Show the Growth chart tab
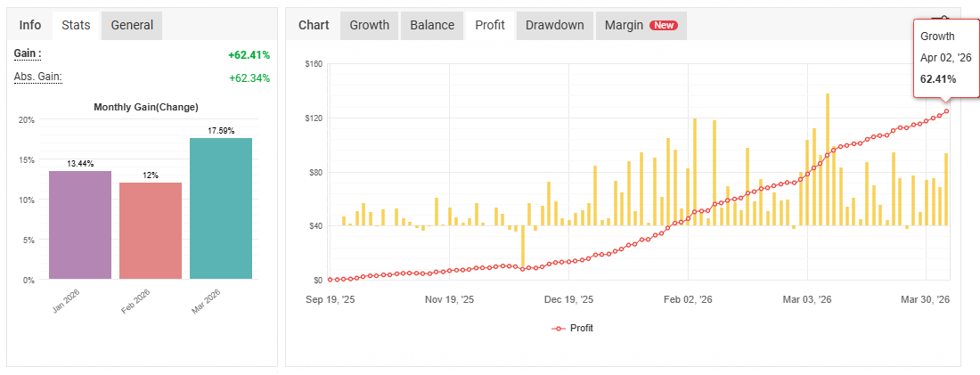 click(369, 25)
